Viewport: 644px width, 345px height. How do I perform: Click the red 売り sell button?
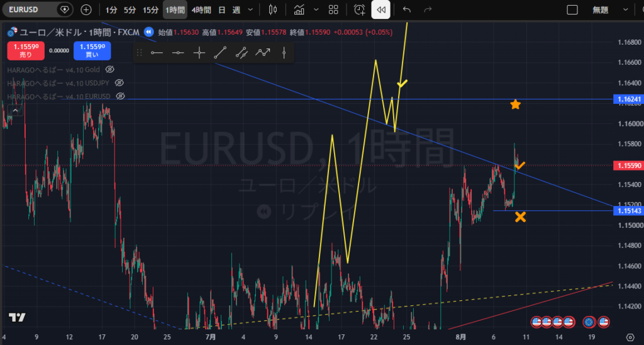tap(25, 50)
